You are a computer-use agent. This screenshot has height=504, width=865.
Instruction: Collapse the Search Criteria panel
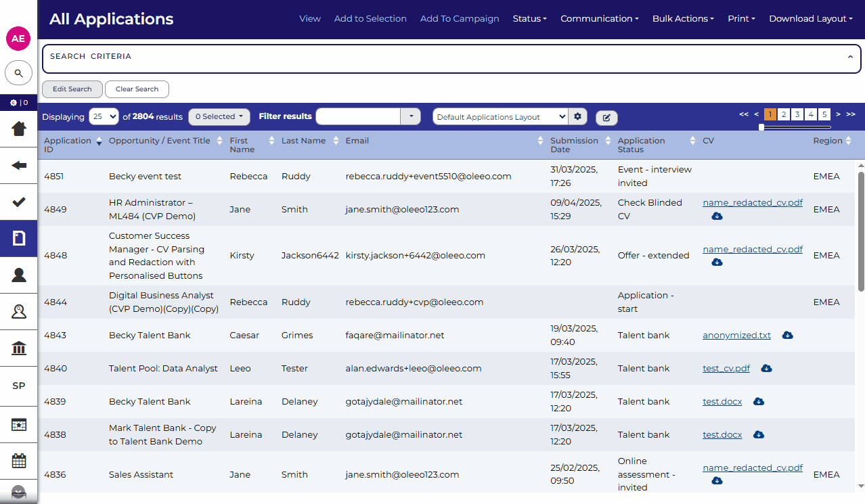[850, 58]
